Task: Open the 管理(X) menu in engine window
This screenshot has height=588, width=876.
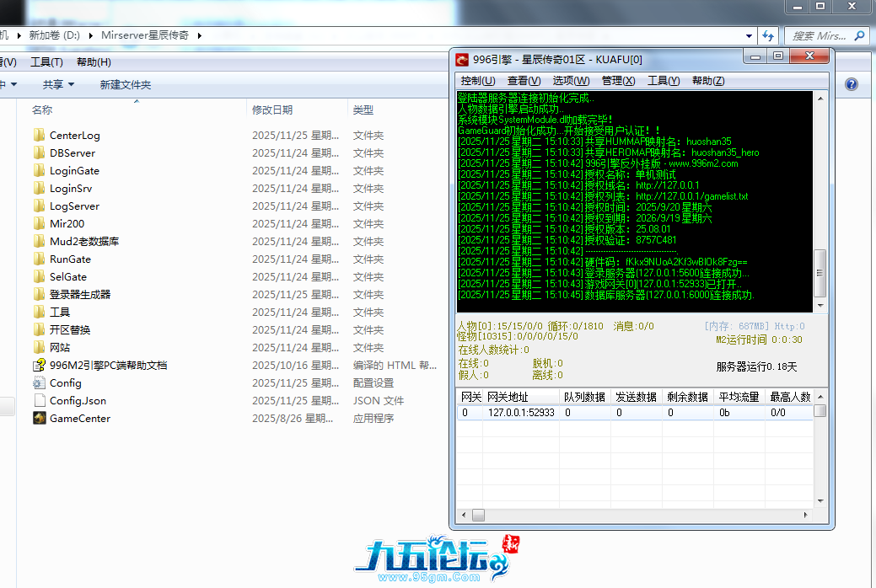Action: coord(618,81)
